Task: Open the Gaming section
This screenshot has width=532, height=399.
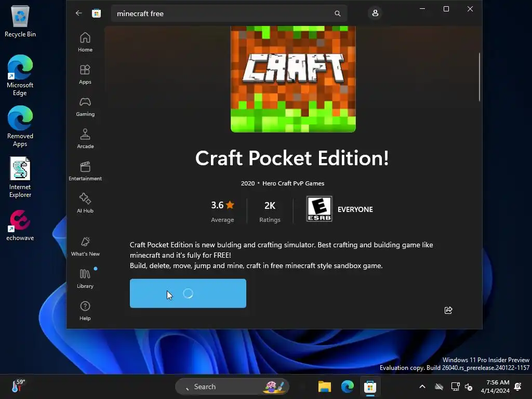Action: (85, 107)
